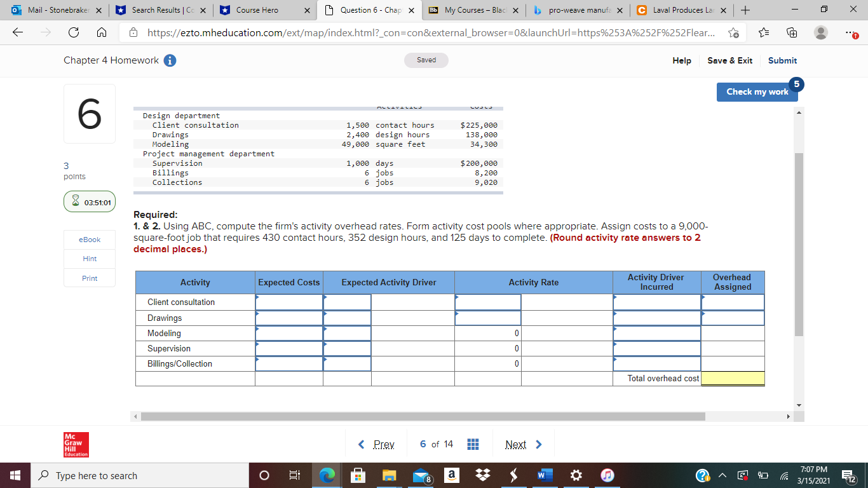This screenshot has width=868, height=488.
Task: Open File Explorer from taskbar
Action: tap(389, 475)
